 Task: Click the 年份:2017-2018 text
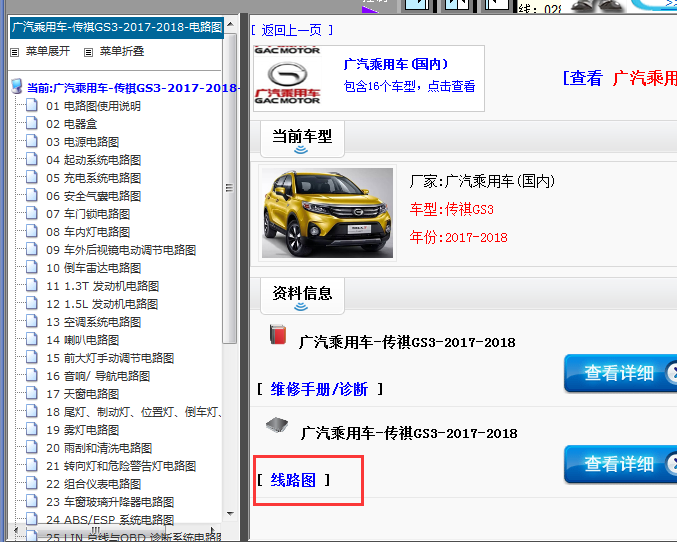coord(459,237)
